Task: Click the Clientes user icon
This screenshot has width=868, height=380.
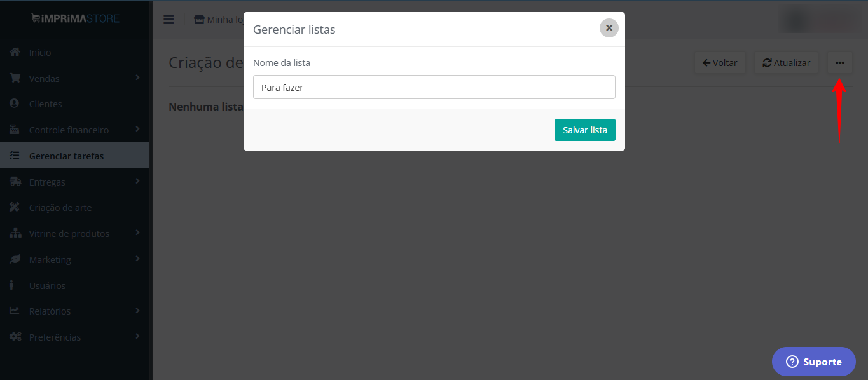Action: [15, 104]
